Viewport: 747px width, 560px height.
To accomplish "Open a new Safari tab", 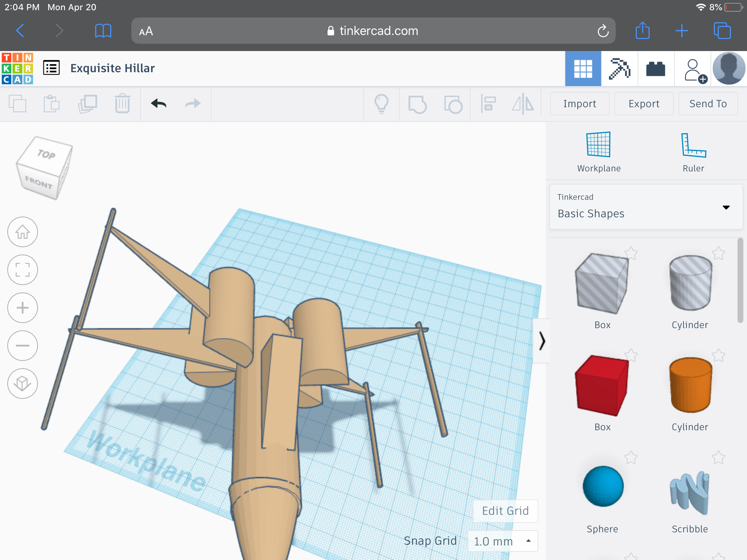I will point(682,31).
